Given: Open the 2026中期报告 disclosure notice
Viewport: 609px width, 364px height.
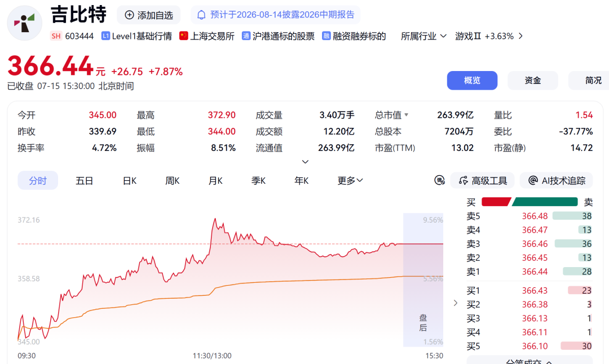Looking at the screenshot, I should click(275, 15).
